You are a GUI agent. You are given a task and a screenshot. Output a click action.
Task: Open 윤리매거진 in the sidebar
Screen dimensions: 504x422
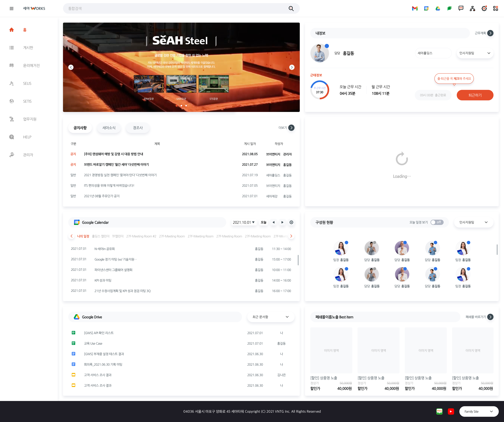[31, 65]
